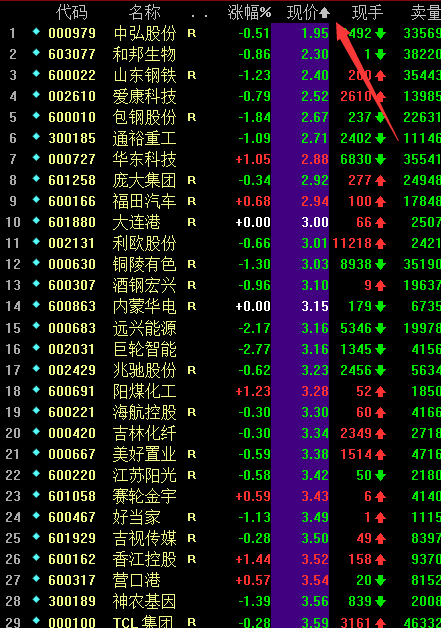Screen dimensions: 441x628
Task: Select stock name 阳煤化工
Action: point(144,391)
